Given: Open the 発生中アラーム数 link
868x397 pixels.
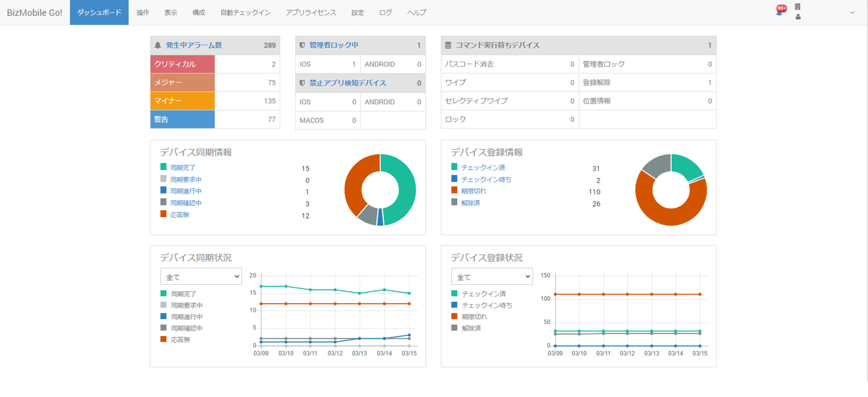Looking at the screenshot, I should pos(194,45).
